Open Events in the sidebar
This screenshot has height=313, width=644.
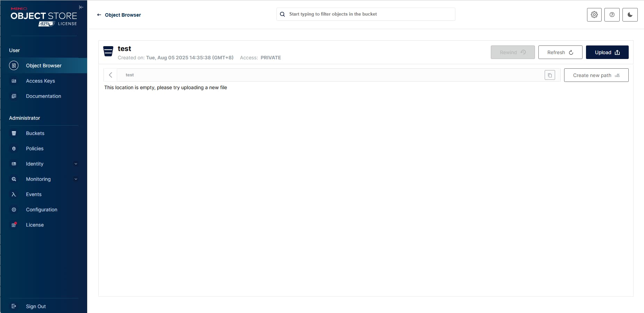tap(44, 194)
